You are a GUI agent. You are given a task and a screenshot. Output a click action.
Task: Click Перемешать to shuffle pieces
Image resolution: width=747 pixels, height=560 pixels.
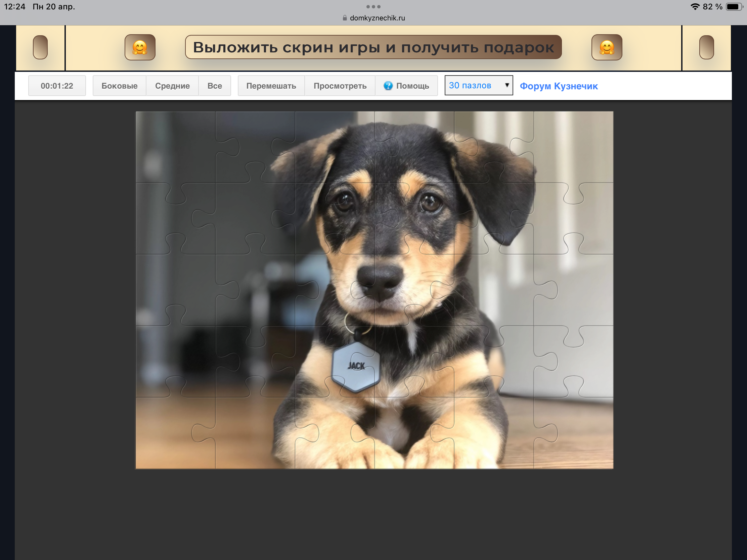271,86
